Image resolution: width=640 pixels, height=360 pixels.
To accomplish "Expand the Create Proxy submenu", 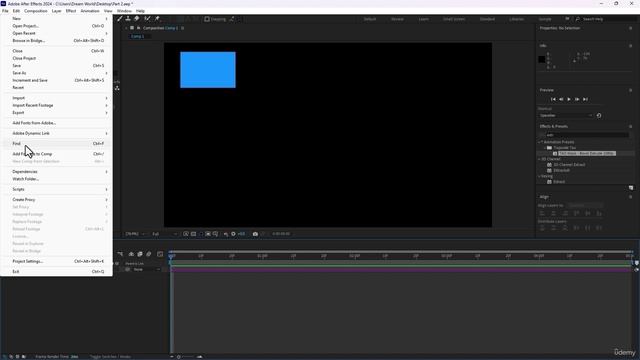I will (x=56, y=200).
